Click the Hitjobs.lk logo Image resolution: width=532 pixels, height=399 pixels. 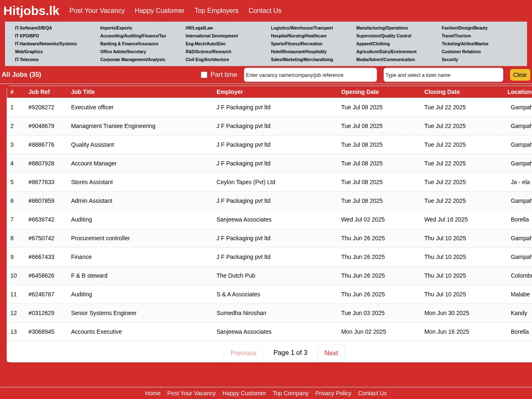(31, 10)
